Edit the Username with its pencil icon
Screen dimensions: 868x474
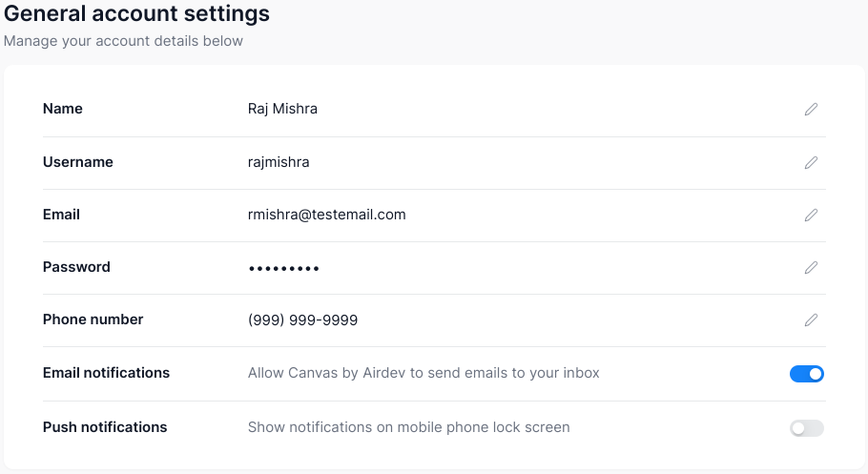click(x=811, y=163)
